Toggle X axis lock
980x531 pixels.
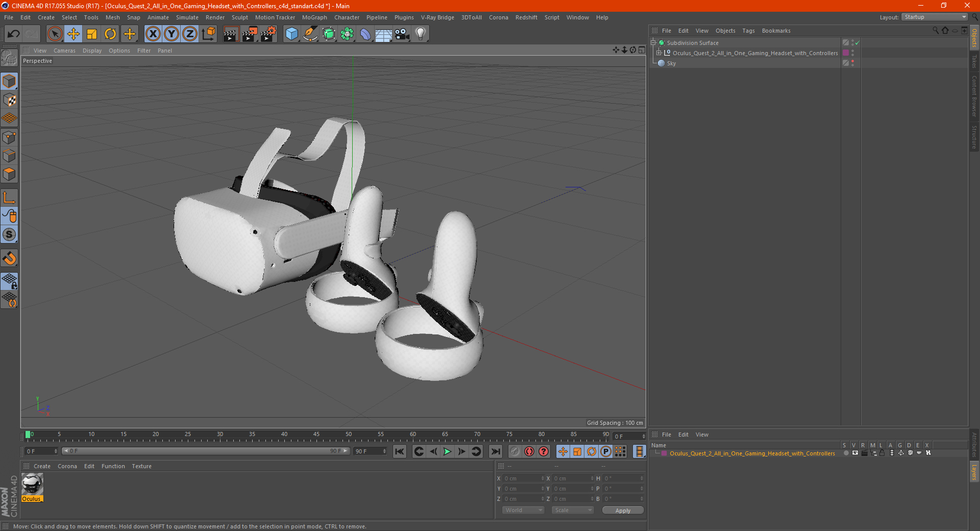(x=153, y=34)
